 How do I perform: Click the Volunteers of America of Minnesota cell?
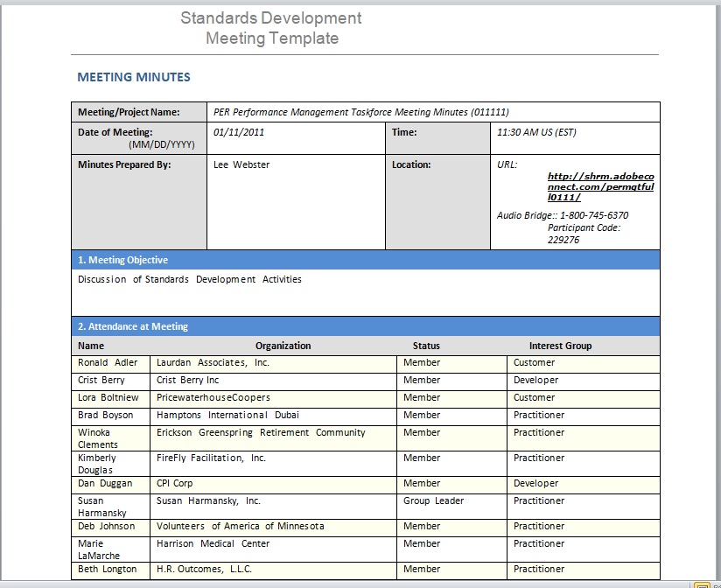pyautogui.click(x=241, y=526)
